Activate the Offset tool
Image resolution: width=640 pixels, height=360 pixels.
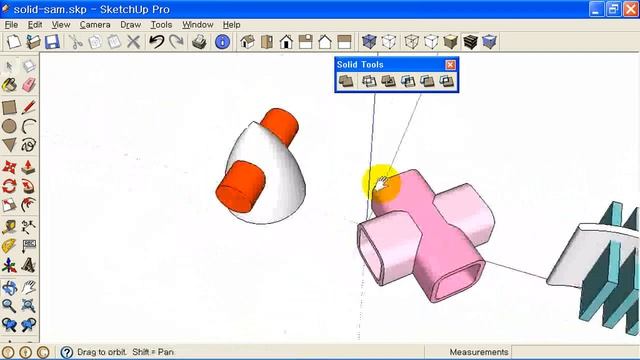tap(29, 204)
